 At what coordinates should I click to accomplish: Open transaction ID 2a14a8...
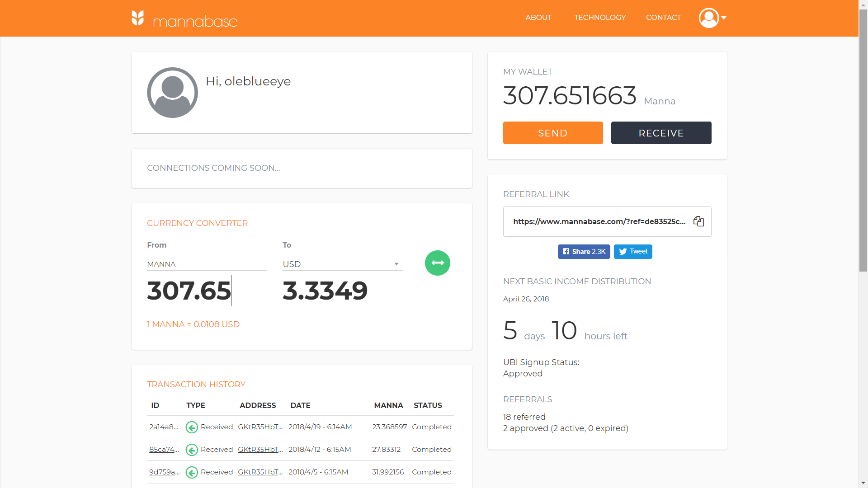(164, 427)
